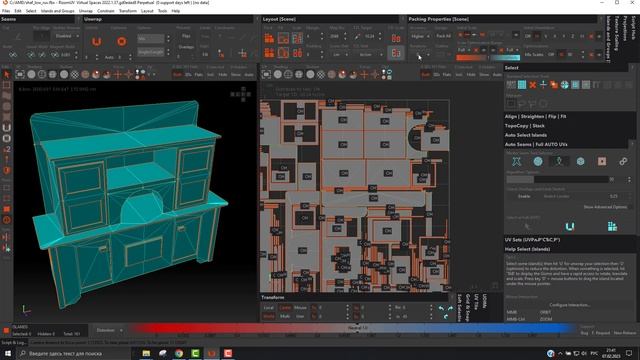Click the orange gradient bar in Packing Properties

tap(471, 58)
